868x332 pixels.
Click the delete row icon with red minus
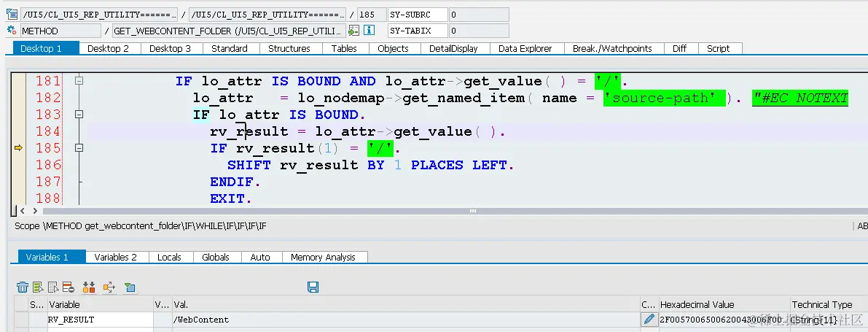click(x=68, y=287)
